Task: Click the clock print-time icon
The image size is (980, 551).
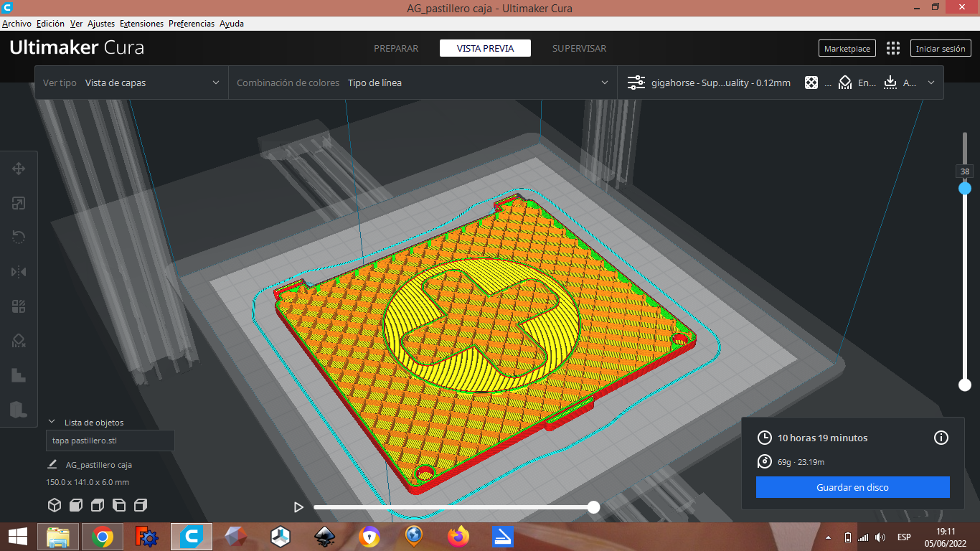Action: [765, 438]
